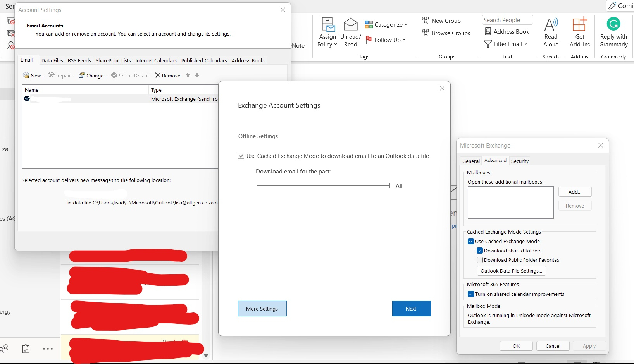Open the People icon in navigation bar
The image size is (634, 364).
(4, 349)
